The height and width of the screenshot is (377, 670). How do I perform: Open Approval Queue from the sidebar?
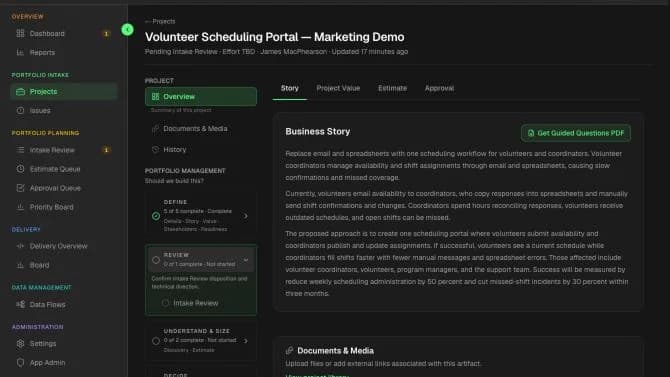63,188
